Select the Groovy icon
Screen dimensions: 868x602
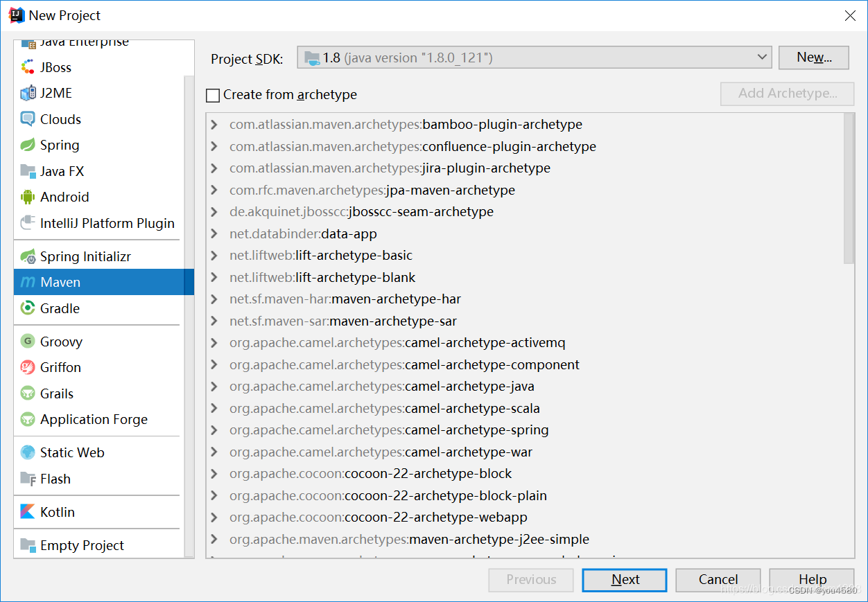pos(28,342)
